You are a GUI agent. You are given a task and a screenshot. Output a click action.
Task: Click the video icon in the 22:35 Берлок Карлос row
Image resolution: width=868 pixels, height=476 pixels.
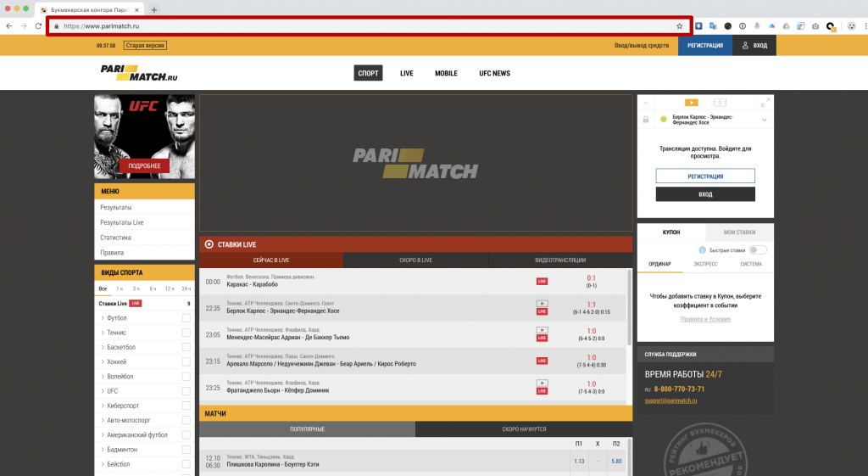(x=542, y=304)
